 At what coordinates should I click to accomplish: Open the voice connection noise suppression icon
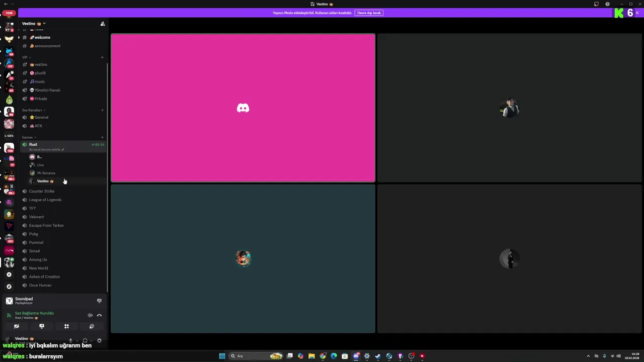coord(90,315)
